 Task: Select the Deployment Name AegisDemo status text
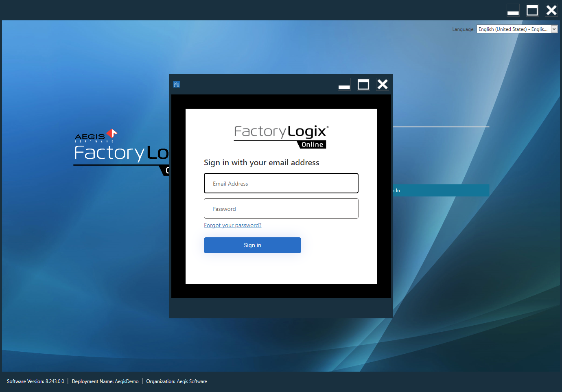105,381
